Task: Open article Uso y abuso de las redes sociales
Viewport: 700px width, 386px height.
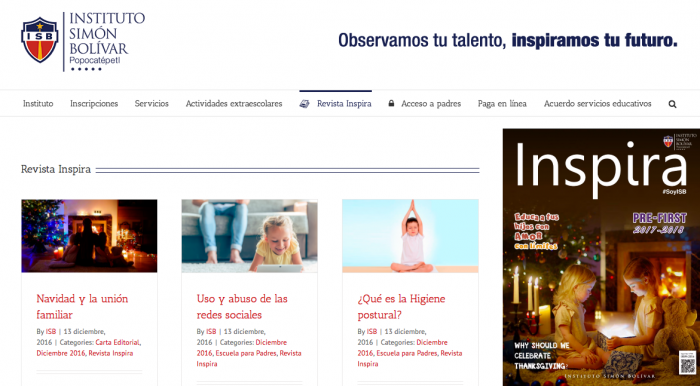Action: coord(242,307)
